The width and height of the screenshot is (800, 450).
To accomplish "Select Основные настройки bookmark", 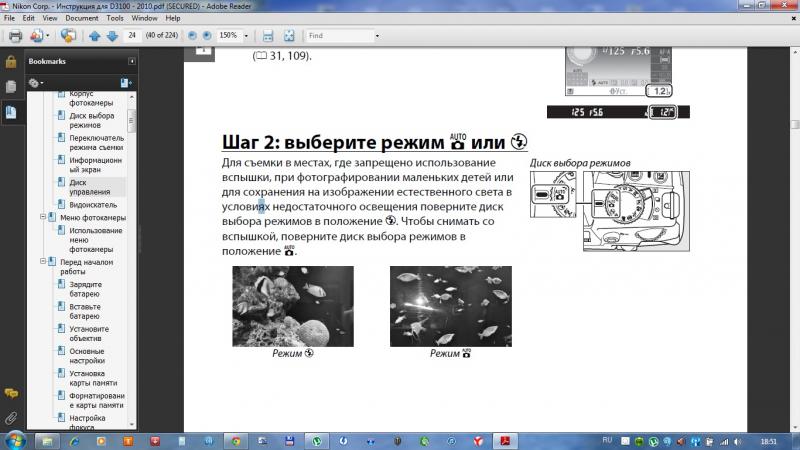I will pos(87,356).
